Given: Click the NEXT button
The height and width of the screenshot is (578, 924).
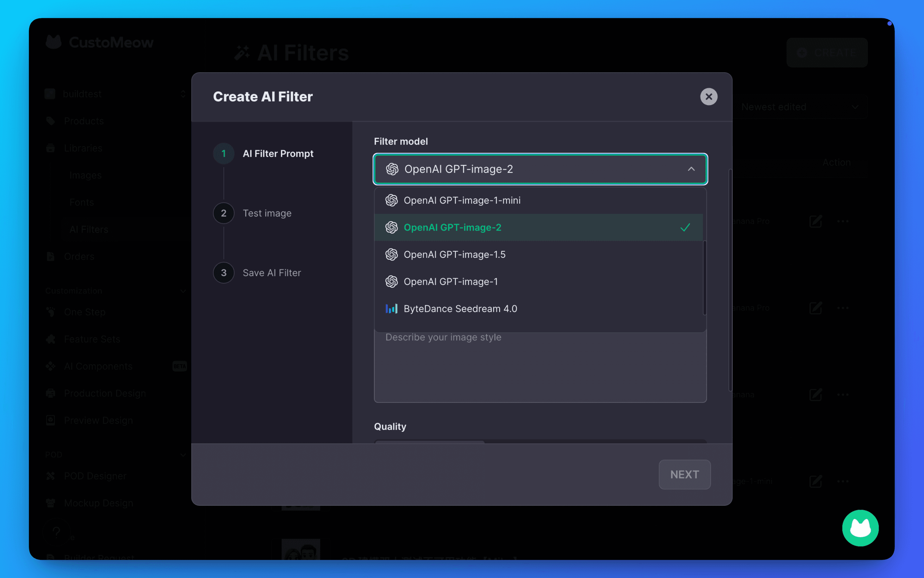Looking at the screenshot, I should pos(685,474).
